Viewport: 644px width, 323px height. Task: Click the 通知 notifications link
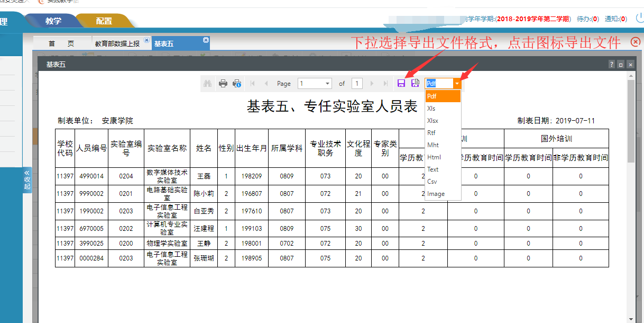pyautogui.click(x=615, y=19)
